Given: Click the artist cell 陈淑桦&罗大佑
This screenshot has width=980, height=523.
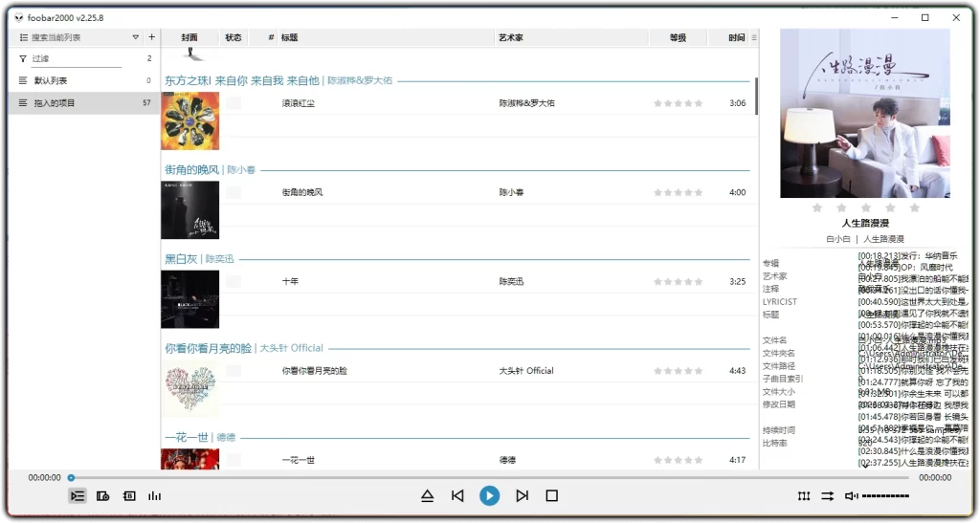Looking at the screenshot, I should click(x=527, y=103).
